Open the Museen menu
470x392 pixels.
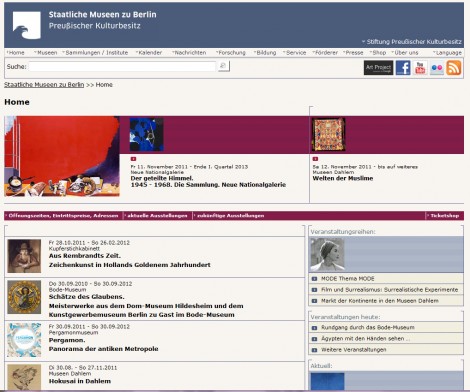pos(46,53)
